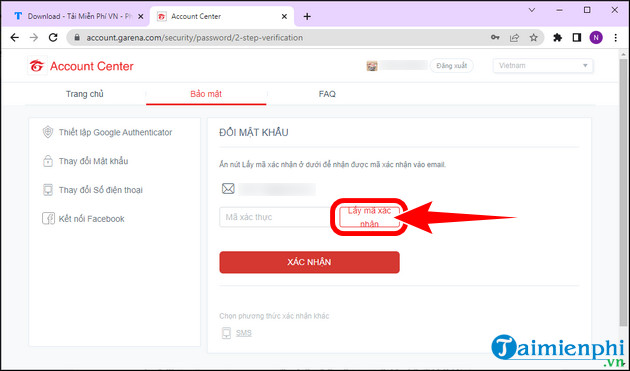Select the Account Center browser tab

[222, 16]
